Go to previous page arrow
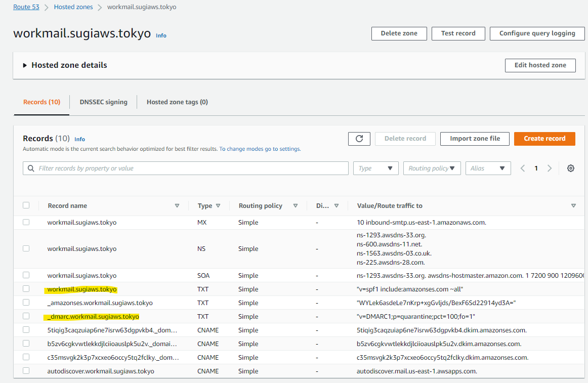Viewport: 588px width, 383px height. pyautogui.click(x=523, y=168)
